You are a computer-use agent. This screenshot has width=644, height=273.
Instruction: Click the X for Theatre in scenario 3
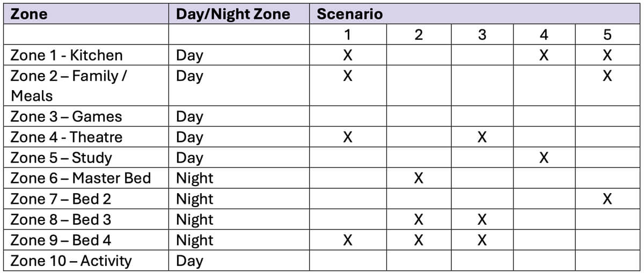[482, 137]
